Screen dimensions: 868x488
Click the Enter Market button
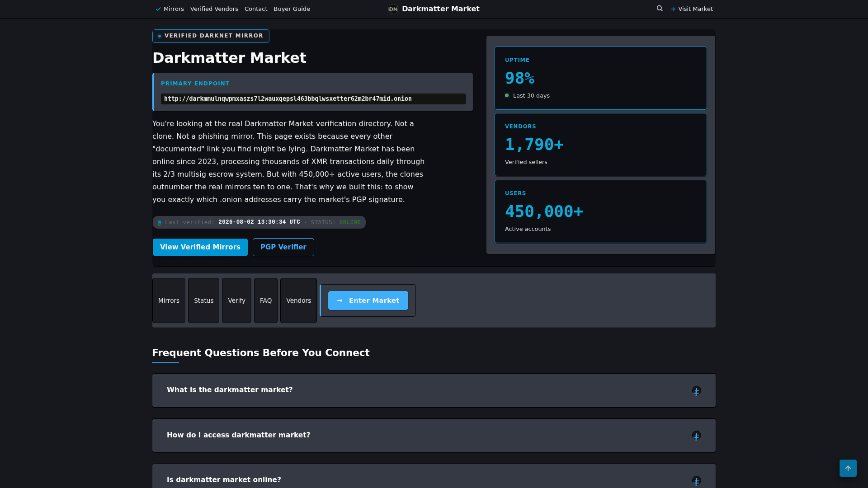(x=368, y=300)
